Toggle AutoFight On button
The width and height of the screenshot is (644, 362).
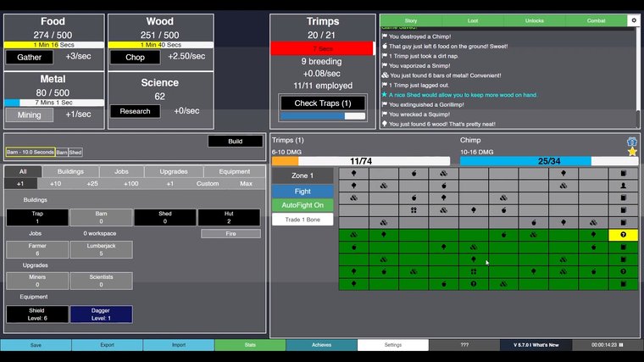pyautogui.click(x=303, y=204)
